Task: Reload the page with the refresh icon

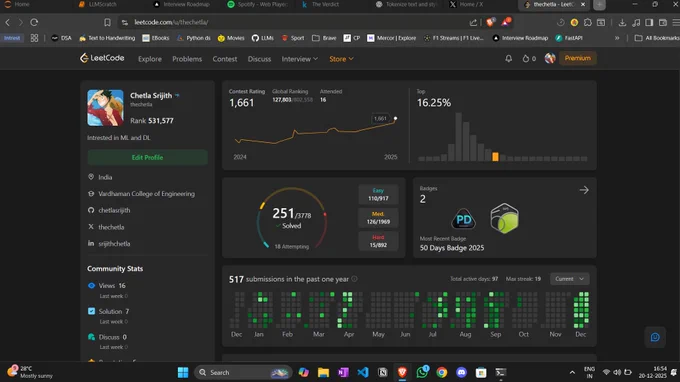Action: (x=34, y=22)
